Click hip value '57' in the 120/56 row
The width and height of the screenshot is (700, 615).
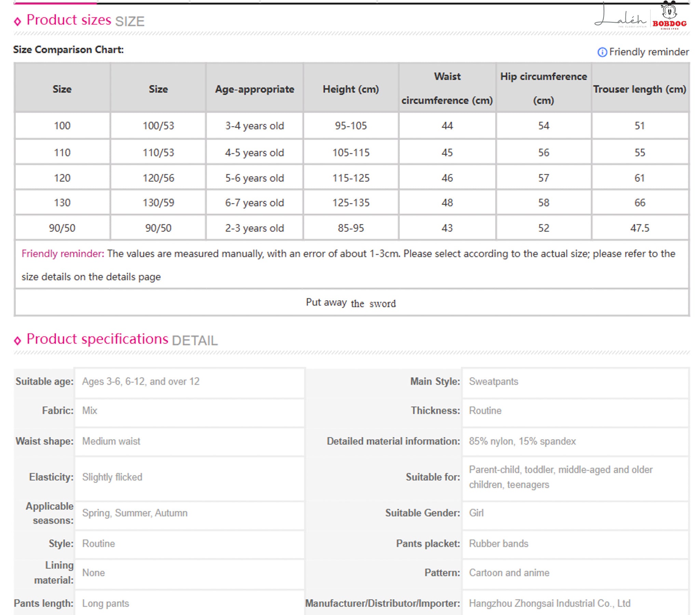click(x=543, y=178)
